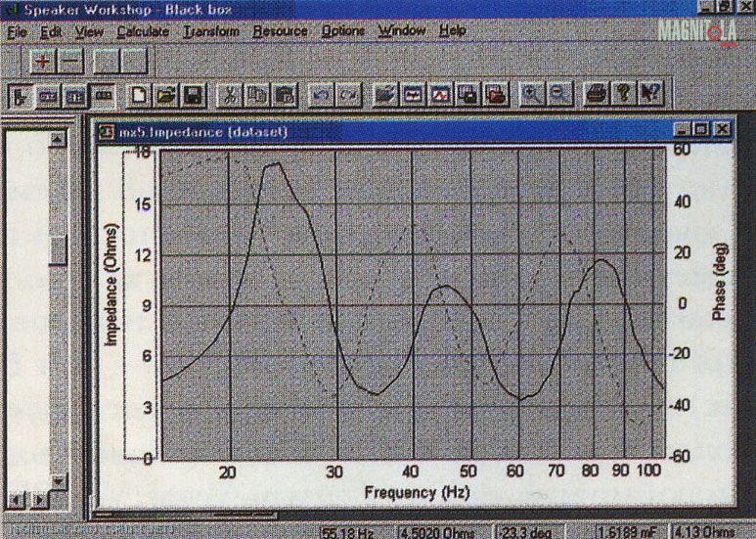Screen dimensions: 756x539
Task: Click the Phase (deg) axis label
Action: 720,282
